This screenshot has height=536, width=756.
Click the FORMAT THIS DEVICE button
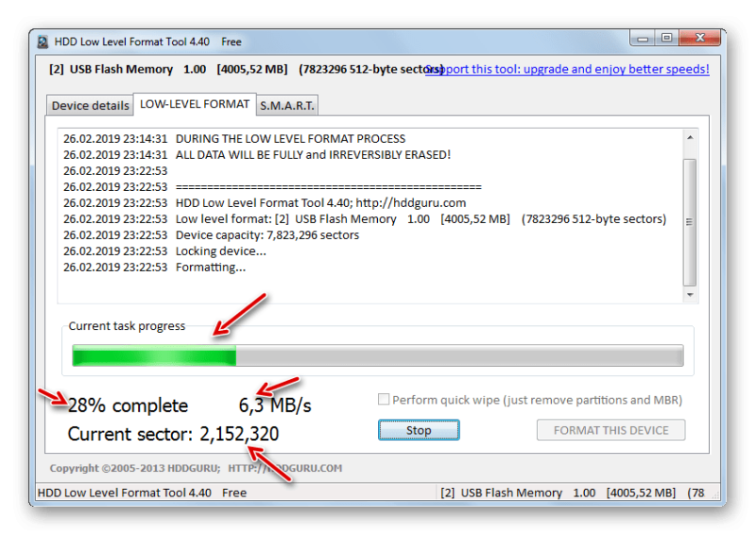tap(610, 430)
